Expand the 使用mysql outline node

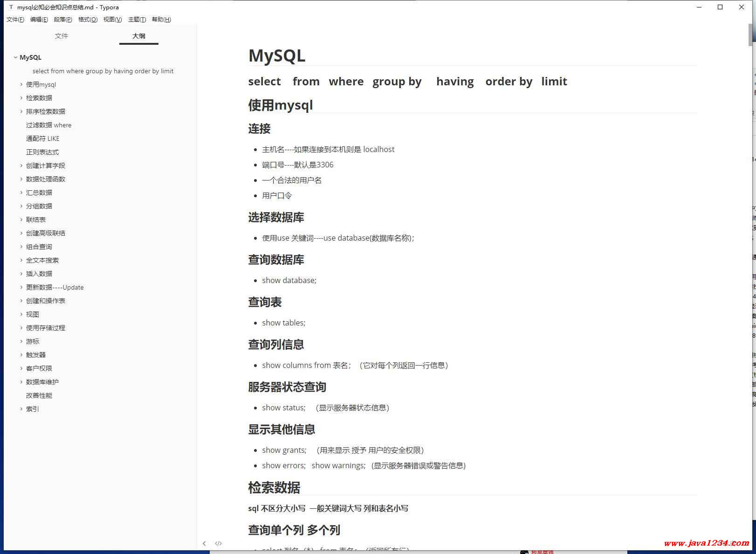click(x=21, y=84)
